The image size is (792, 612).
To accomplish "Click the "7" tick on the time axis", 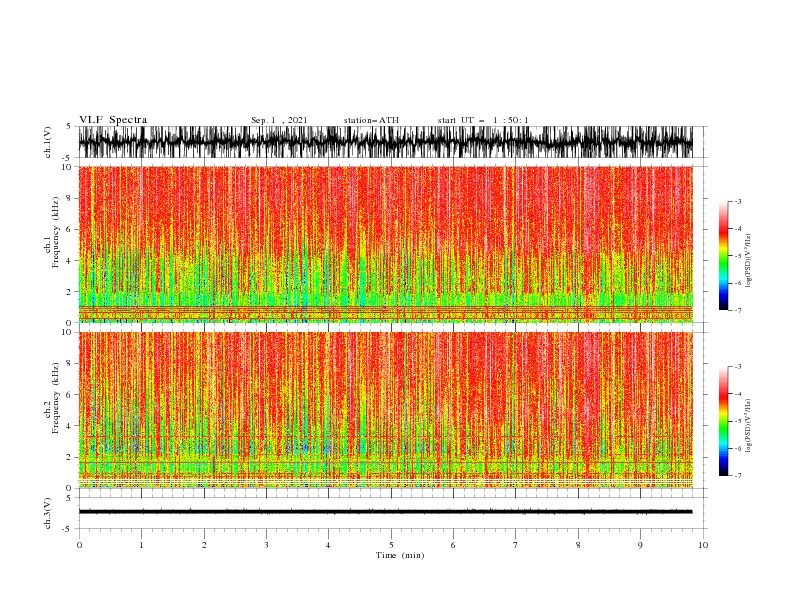I will 516,545.
